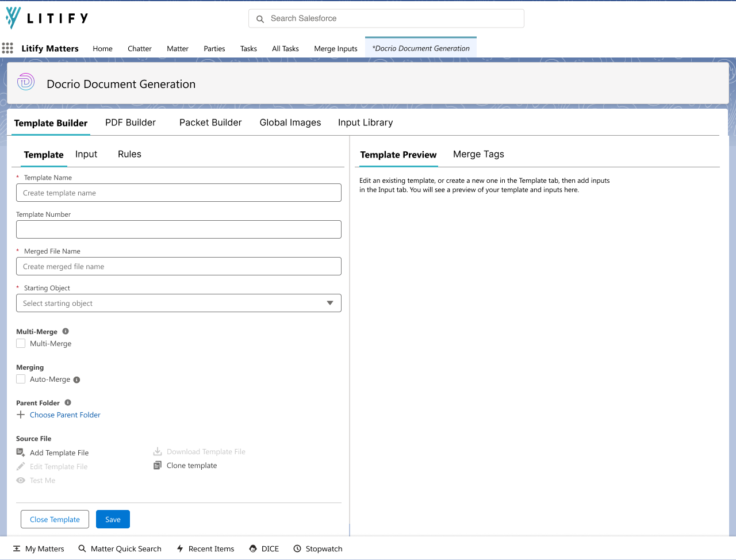Switch to the Input sub-tab
736x560 pixels.
(x=86, y=154)
